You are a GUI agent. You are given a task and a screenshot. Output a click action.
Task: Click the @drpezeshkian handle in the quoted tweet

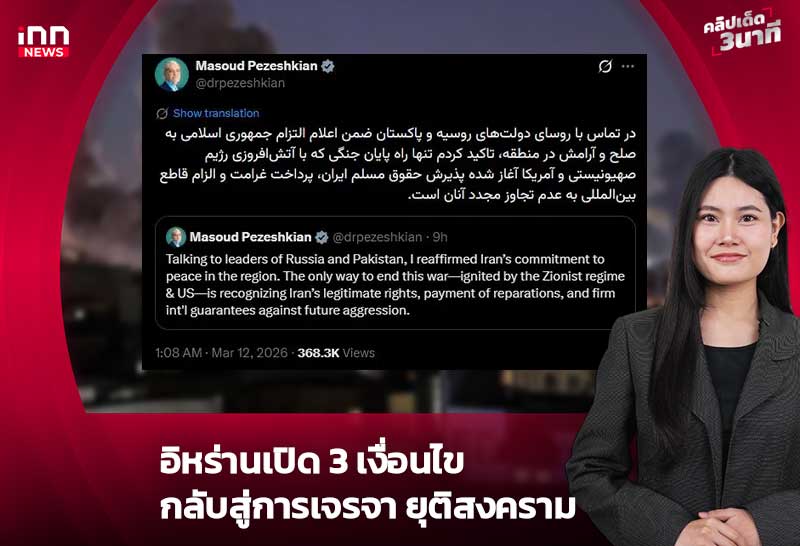(377, 237)
